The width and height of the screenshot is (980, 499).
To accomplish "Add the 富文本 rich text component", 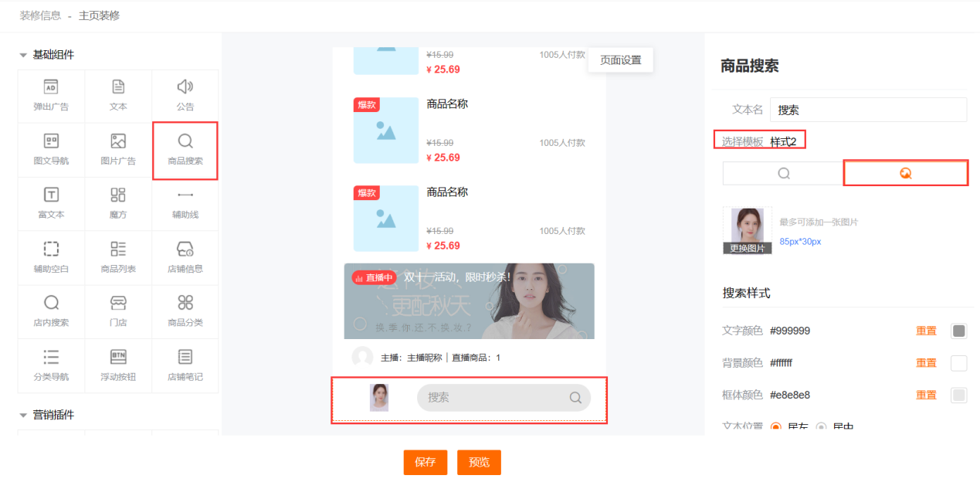I will pyautogui.click(x=51, y=203).
